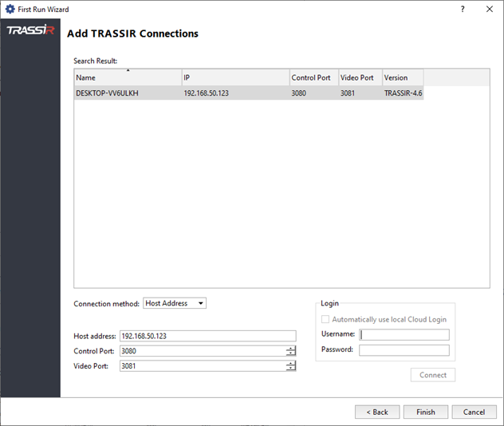Open the Connection method dropdown
504x426 pixels.
175,303
